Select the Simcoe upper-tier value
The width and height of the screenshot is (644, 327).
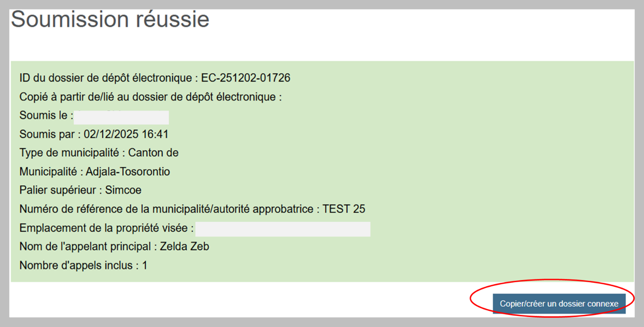point(123,190)
